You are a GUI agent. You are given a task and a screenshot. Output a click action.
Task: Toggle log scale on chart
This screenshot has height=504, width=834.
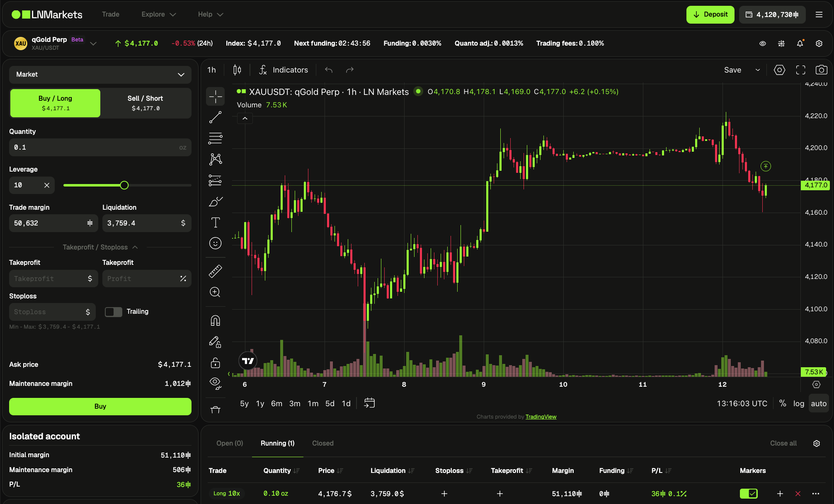[x=798, y=403]
